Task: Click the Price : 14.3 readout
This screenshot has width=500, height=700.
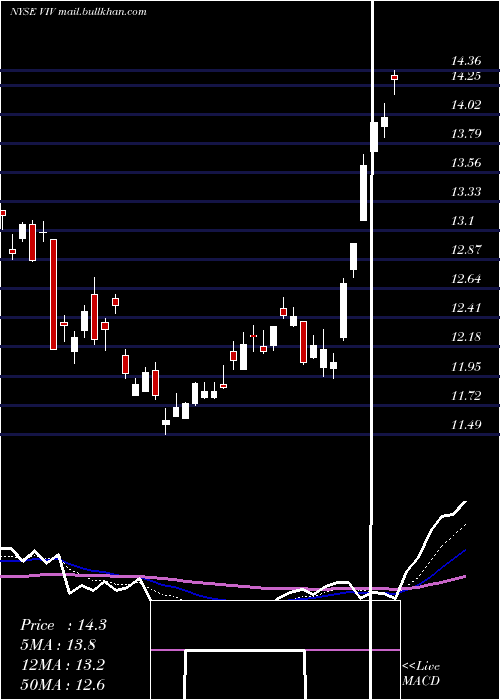Action: click(63, 625)
